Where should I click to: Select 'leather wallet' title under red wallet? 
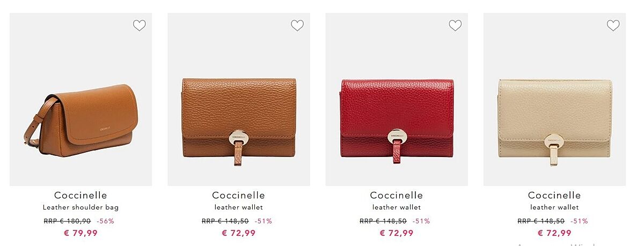397,207
